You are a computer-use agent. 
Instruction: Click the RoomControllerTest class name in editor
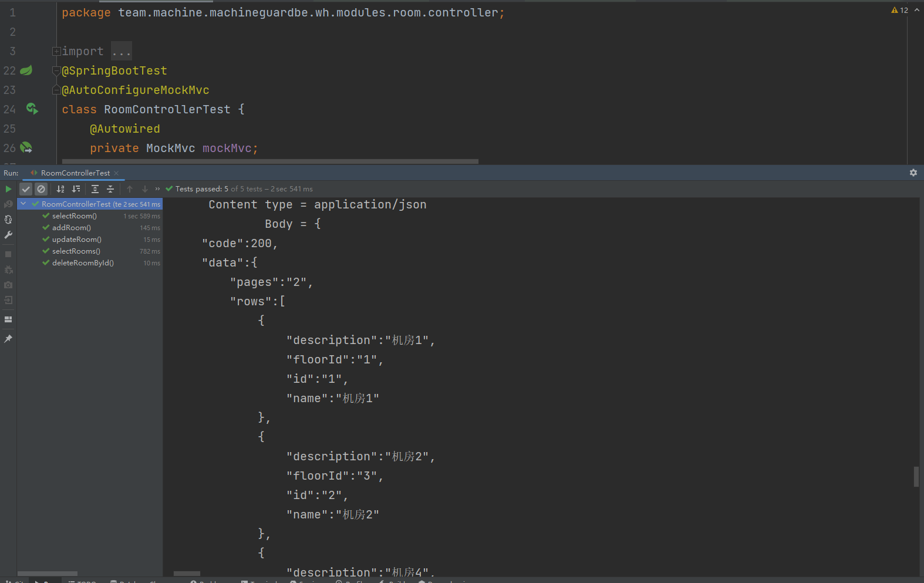167,110
